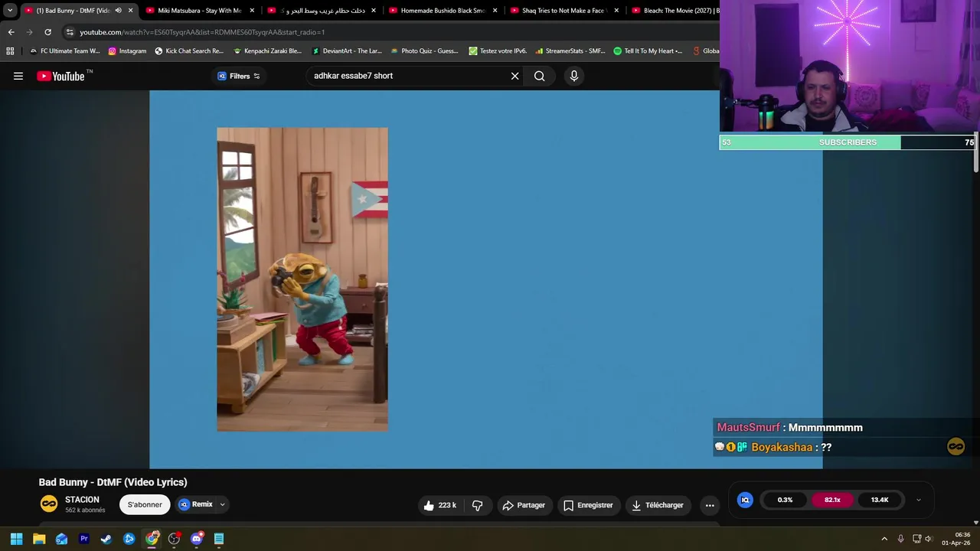This screenshot has width=980, height=551.
Task: Click the blue vidIQ badge in stats bar
Action: pos(745,500)
